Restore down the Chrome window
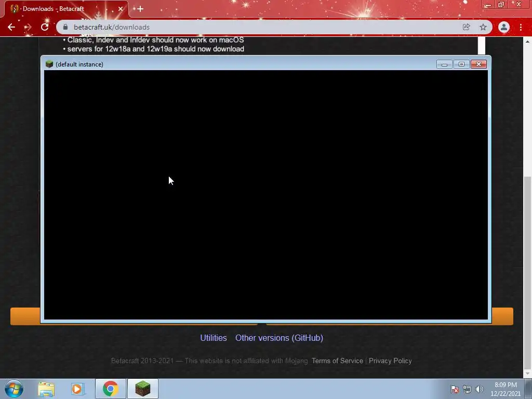532x399 pixels. 501,4
